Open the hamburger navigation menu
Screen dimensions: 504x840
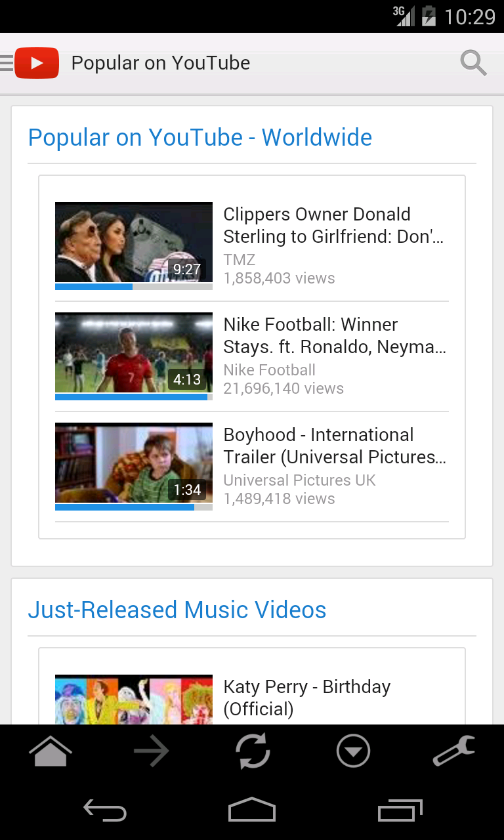point(7,63)
